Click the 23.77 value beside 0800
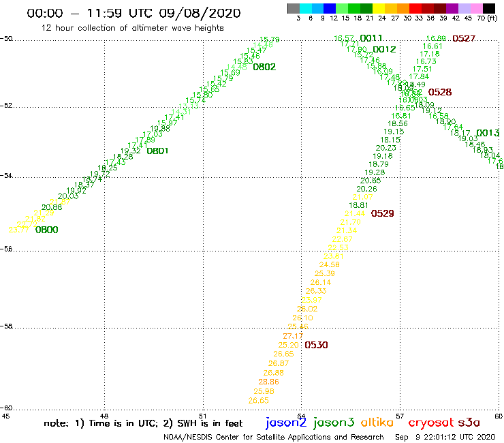Viewport: 504px width, 443px height. [x=18, y=230]
